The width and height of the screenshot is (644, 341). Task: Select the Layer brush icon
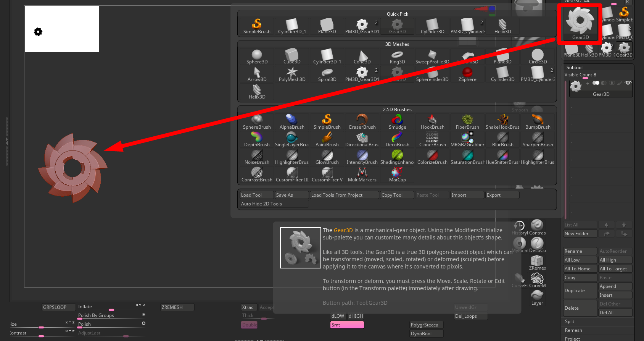(x=537, y=297)
